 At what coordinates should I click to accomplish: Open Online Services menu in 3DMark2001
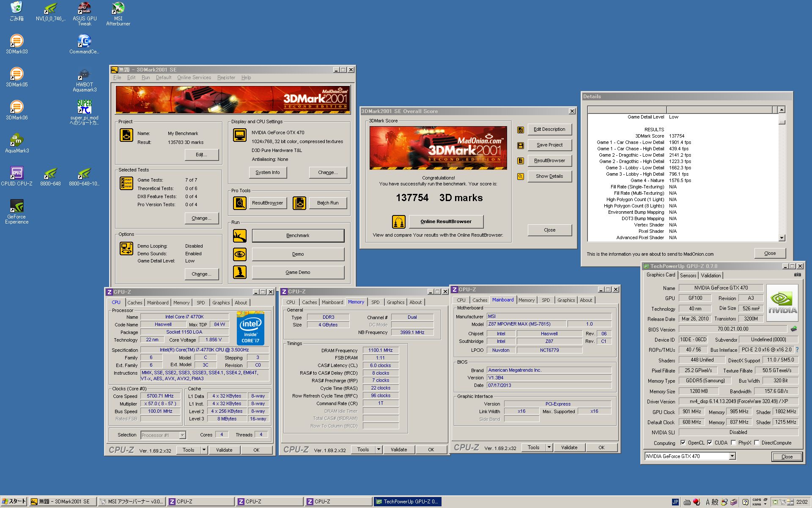194,77
